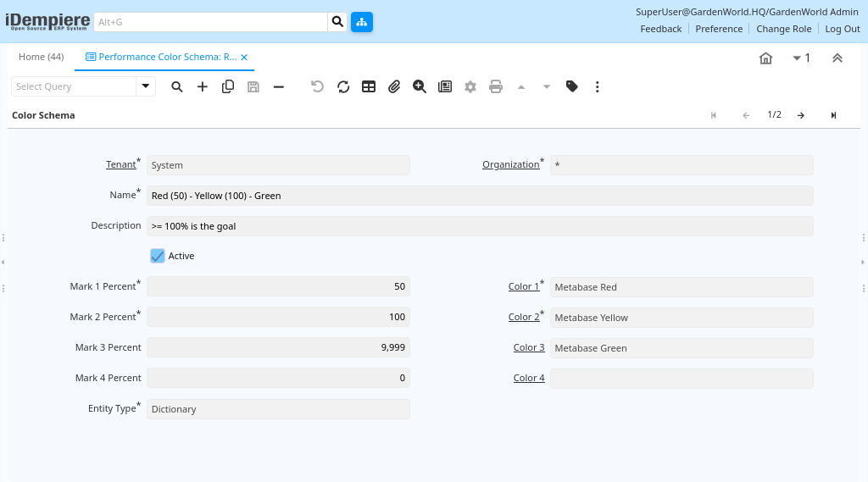Click the Log Out link

[x=842, y=29]
